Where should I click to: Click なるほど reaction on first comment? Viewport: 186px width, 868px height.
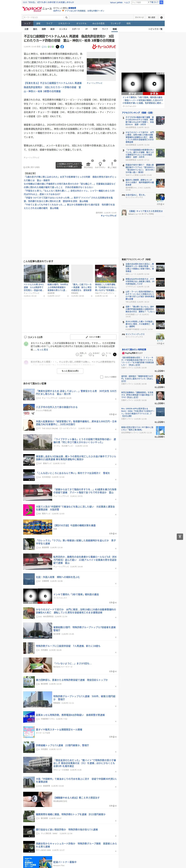pos(94,354)
